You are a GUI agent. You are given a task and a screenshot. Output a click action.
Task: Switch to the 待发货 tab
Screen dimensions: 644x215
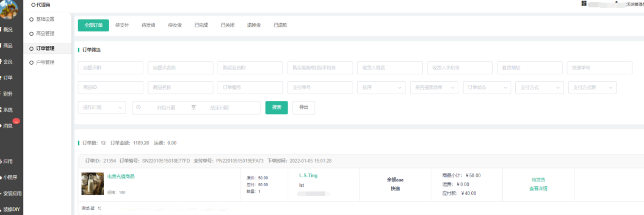click(x=148, y=25)
